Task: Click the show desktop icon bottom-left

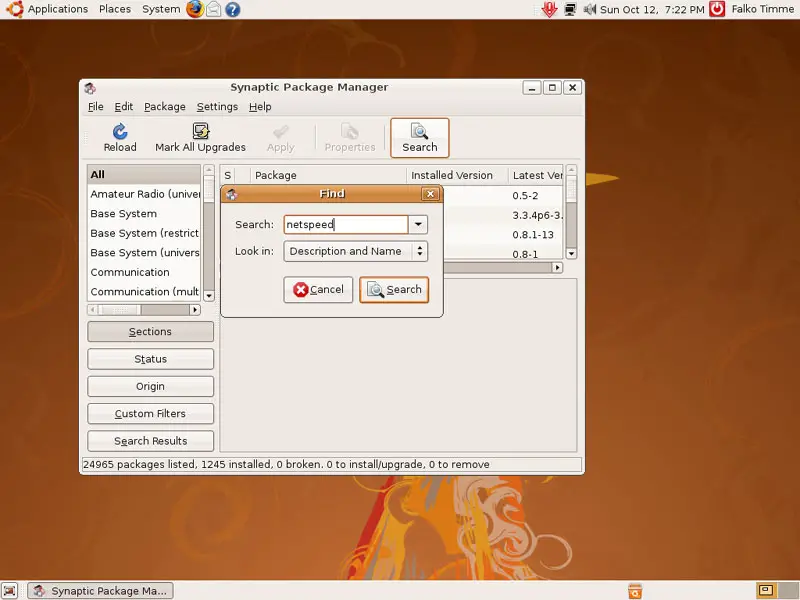Action: (11, 591)
